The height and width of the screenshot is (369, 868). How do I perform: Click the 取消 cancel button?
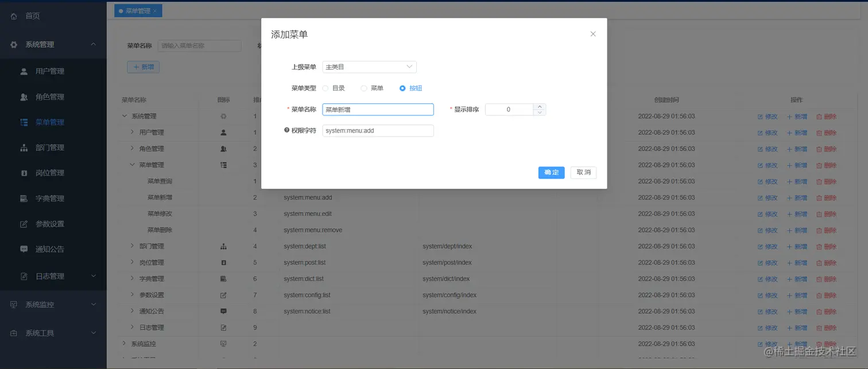tap(584, 173)
